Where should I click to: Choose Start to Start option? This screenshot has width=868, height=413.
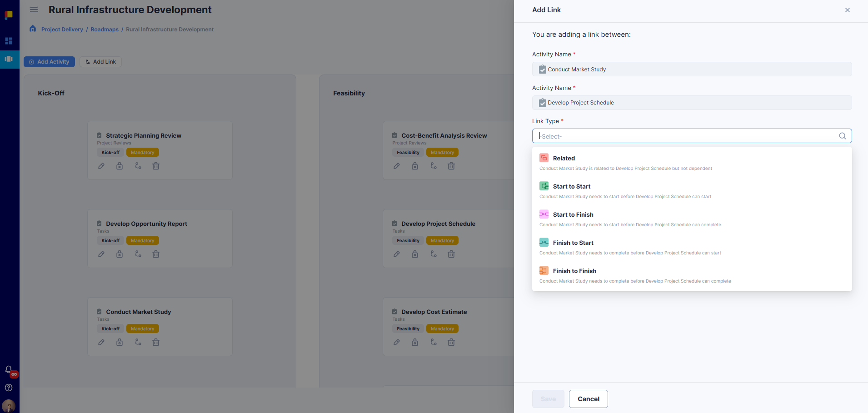click(x=571, y=187)
